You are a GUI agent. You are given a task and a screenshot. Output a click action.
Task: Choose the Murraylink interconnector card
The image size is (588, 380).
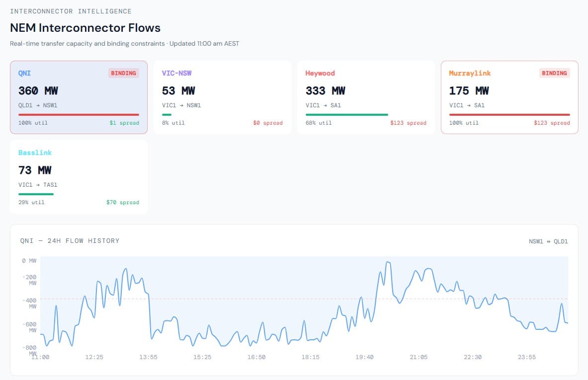[509, 97]
